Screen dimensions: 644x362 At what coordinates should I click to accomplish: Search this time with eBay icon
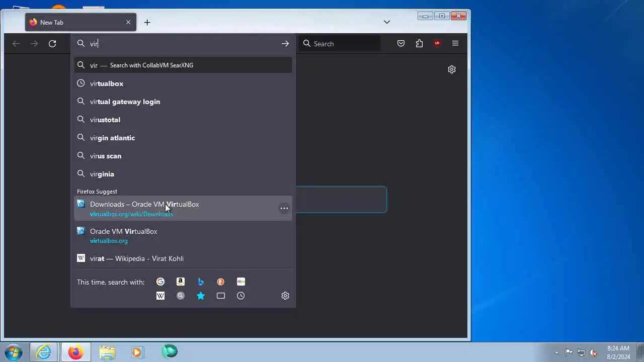coord(241,282)
